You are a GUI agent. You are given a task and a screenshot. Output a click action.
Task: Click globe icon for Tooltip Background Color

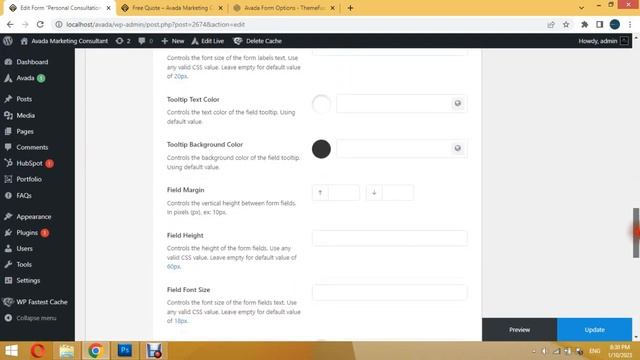tap(458, 149)
